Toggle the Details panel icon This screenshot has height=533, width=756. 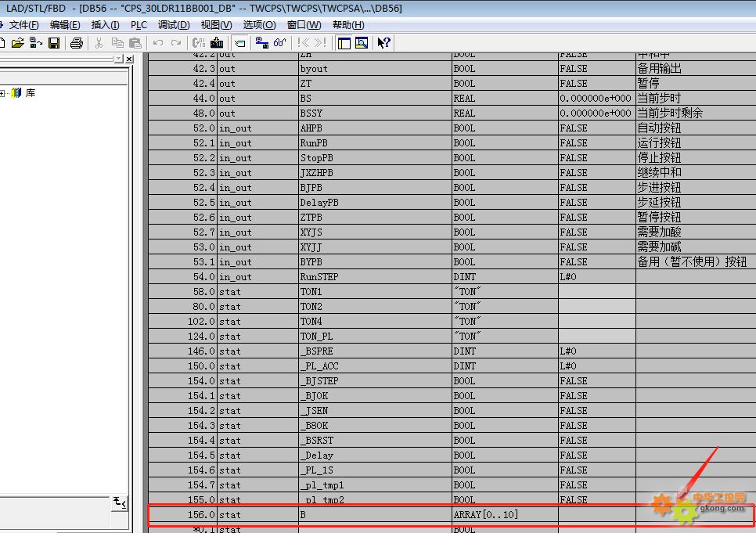(362, 43)
